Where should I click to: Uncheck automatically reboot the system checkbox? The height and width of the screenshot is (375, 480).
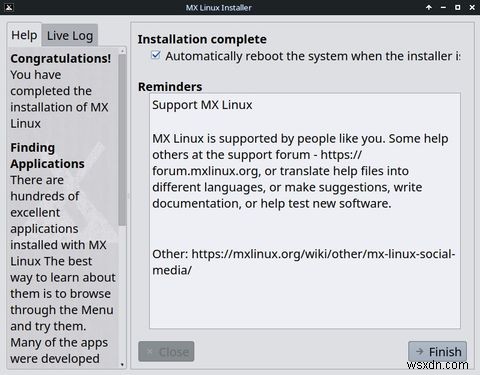pos(156,55)
